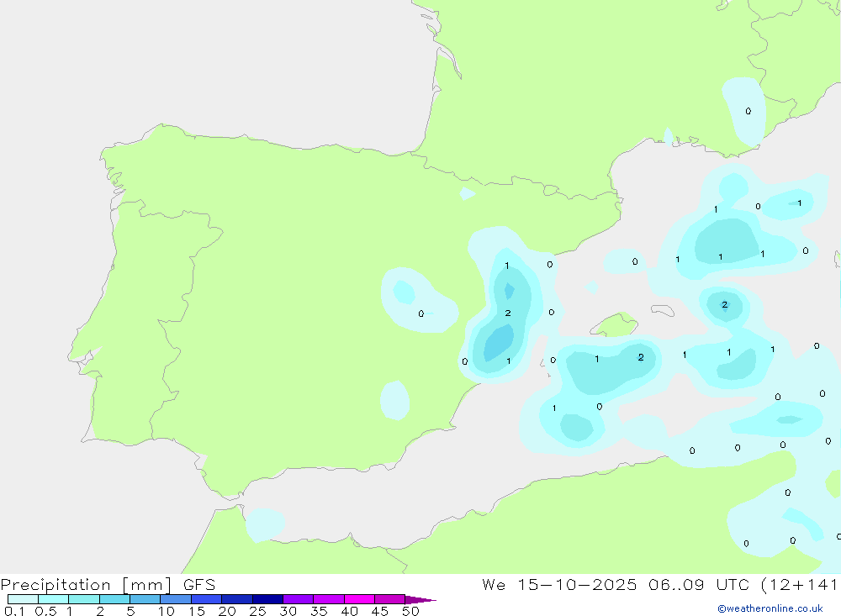
Task: Open the ©weatheronline.co.uk link
Action: click(770, 608)
